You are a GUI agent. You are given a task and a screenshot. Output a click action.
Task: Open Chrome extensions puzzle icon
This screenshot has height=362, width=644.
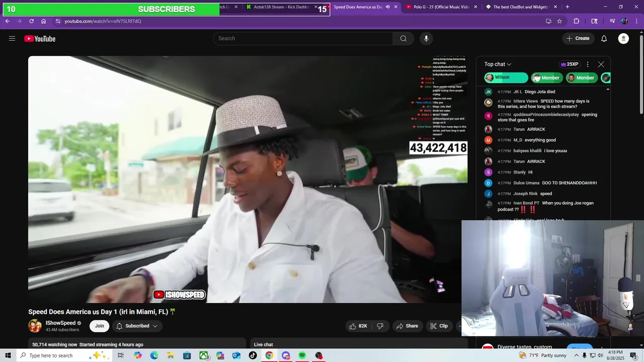coord(577,21)
